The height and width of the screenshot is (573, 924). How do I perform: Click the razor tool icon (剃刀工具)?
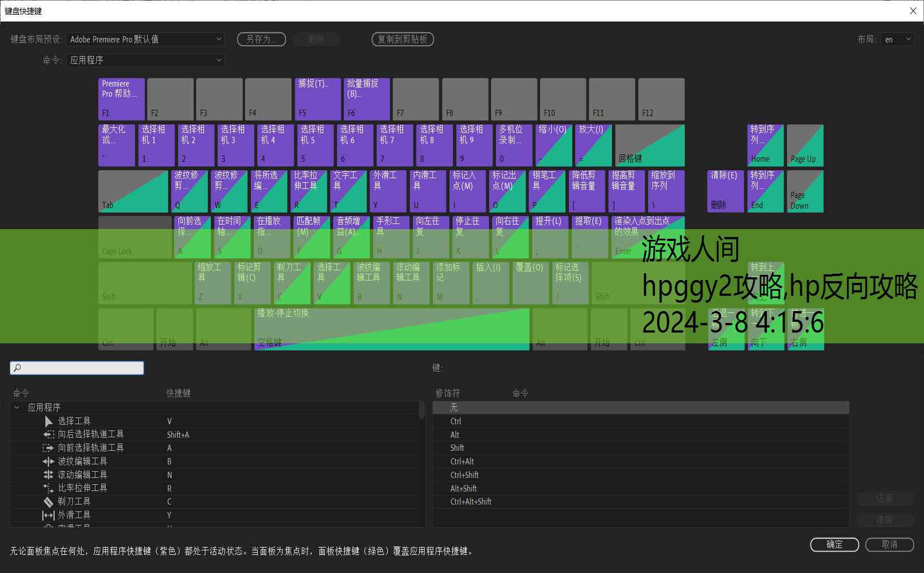tap(48, 501)
